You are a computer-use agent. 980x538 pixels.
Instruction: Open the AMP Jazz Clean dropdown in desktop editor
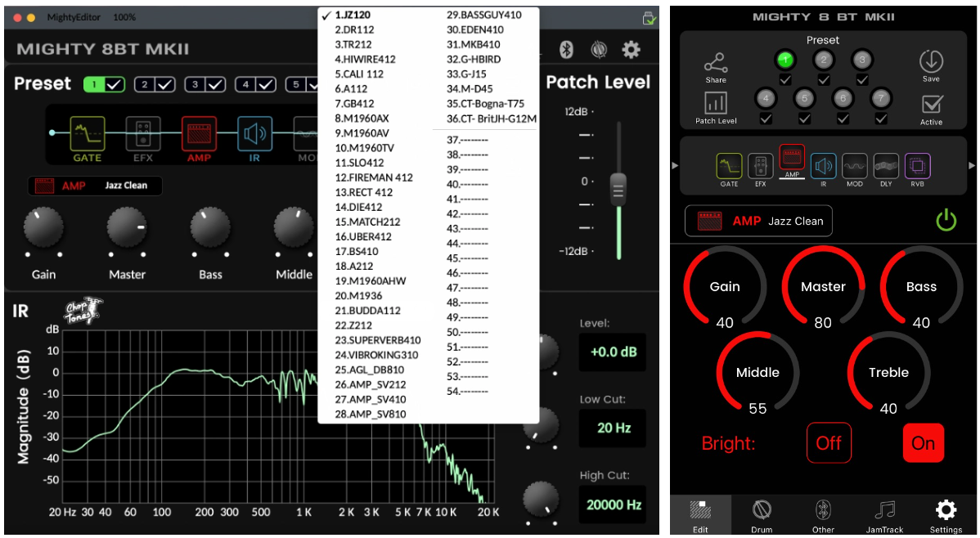[95, 186]
